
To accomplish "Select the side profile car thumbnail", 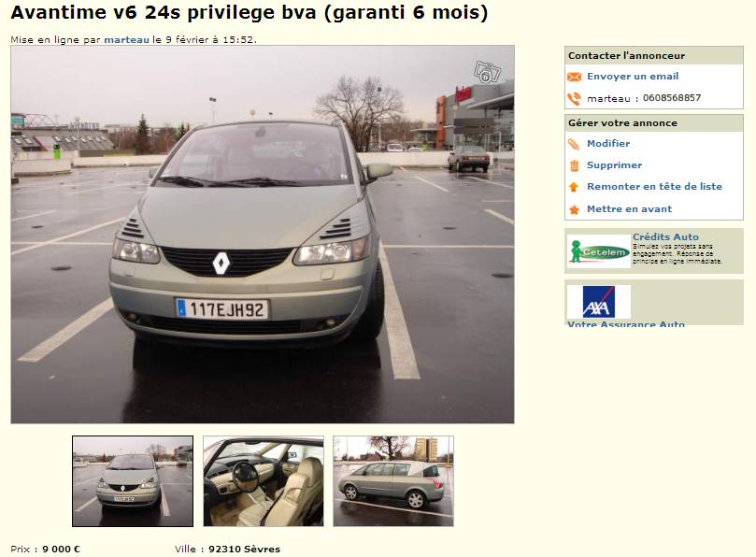I will 393,480.
